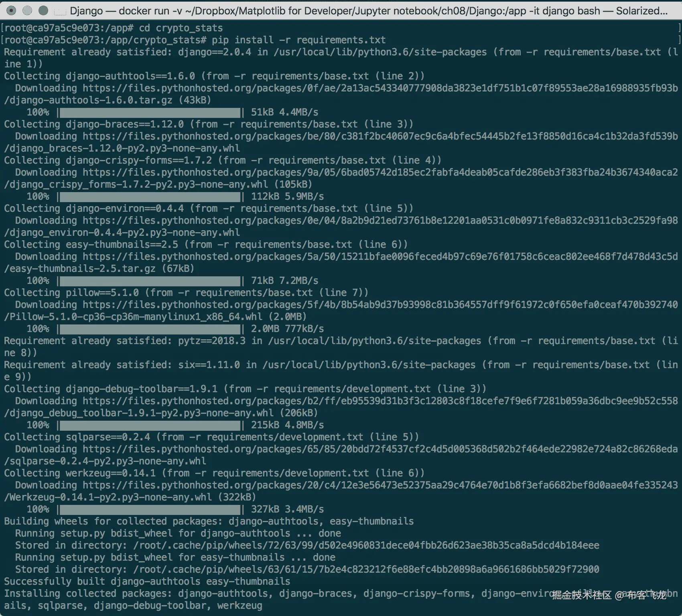Click the window minimize button
The image size is (682, 616).
27,10
